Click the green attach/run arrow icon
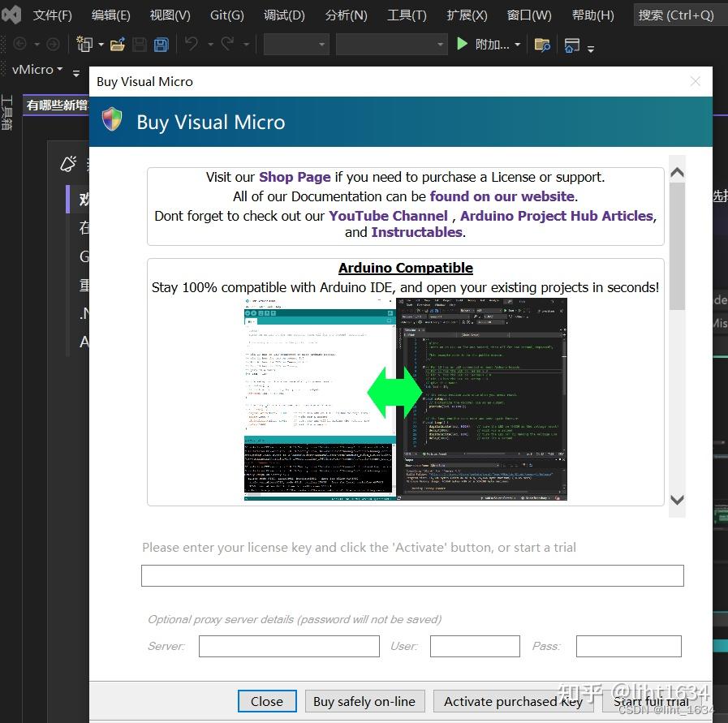 click(463, 45)
